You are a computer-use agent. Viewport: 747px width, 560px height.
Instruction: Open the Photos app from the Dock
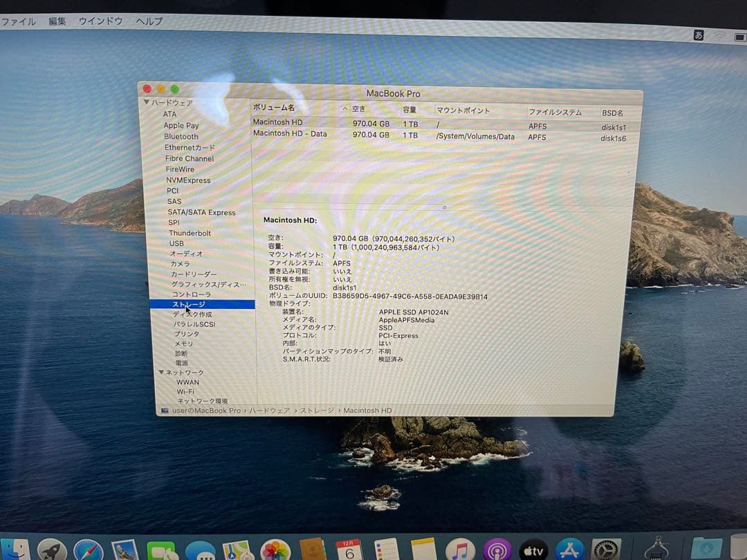pyautogui.click(x=275, y=550)
